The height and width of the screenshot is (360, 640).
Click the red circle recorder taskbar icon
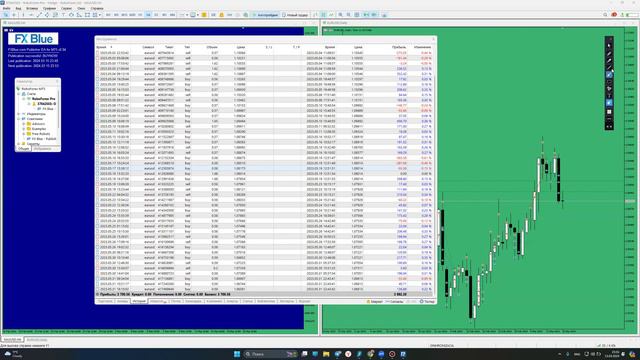pos(392,354)
